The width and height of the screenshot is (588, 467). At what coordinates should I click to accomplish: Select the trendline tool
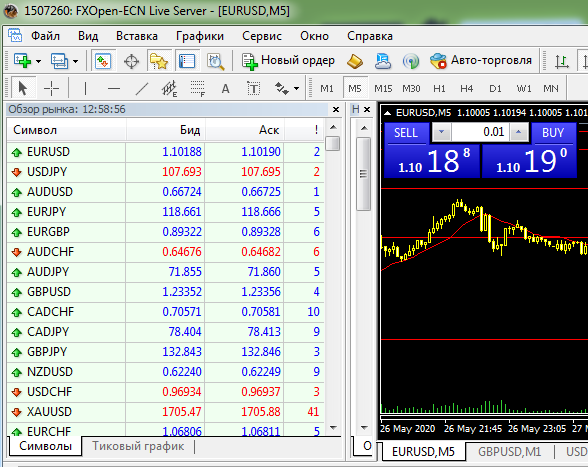click(142, 89)
